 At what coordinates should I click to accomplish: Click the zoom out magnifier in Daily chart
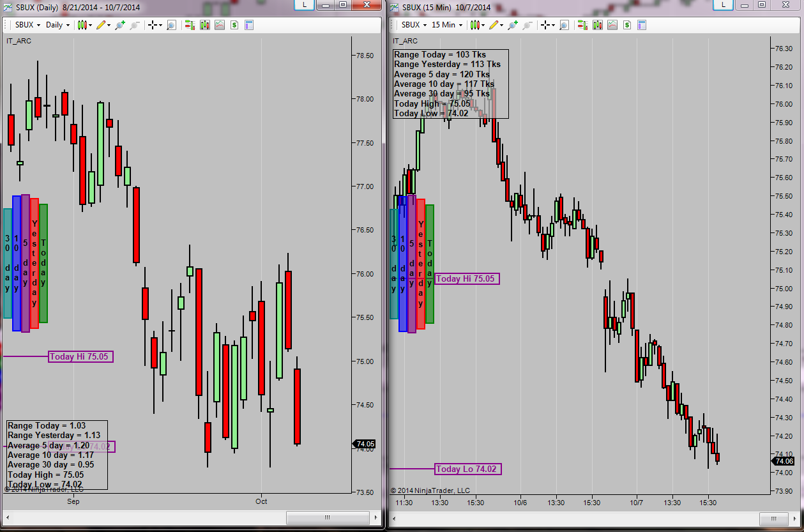pyautogui.click(x=135, y=25)
